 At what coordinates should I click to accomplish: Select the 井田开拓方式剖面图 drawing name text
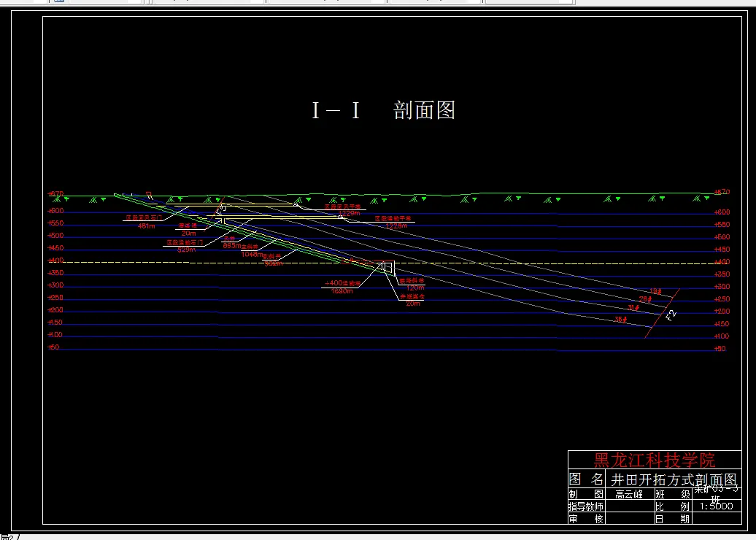coord(674,479)
